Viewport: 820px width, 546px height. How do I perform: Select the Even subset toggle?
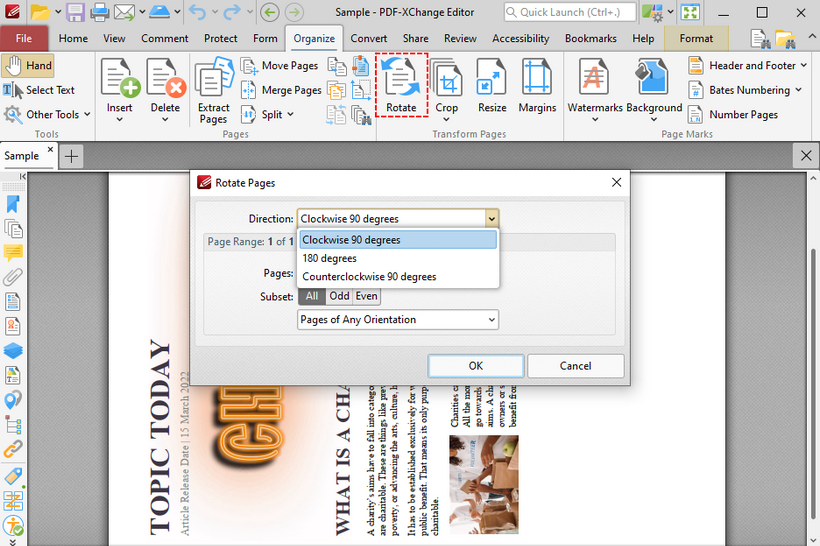pos(367,296)
